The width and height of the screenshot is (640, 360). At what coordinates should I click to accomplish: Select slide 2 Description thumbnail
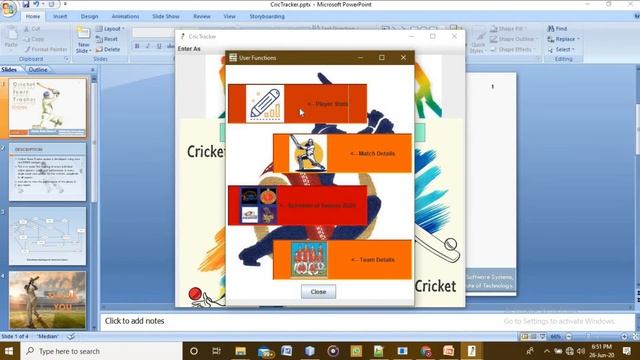coord(47,172)
